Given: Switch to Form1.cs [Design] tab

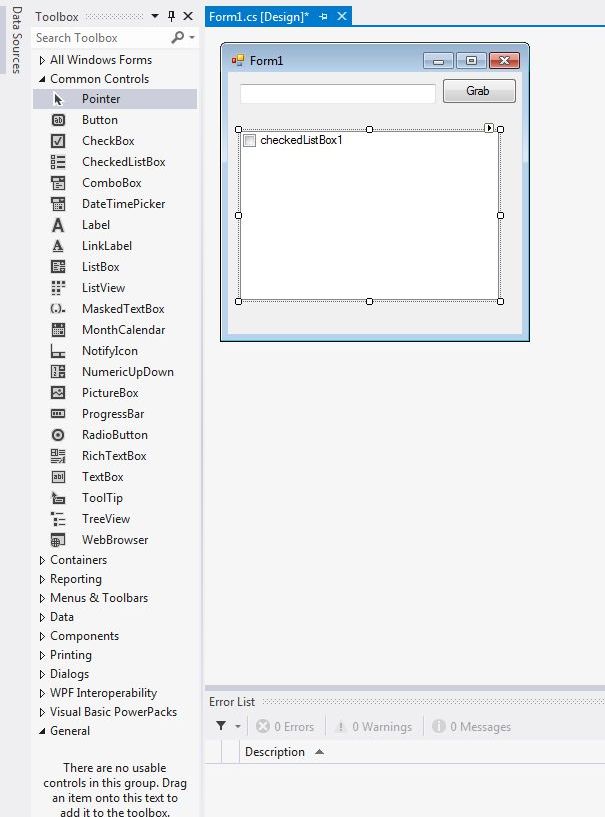Looking at the screenshot, I should coord(259,17).
